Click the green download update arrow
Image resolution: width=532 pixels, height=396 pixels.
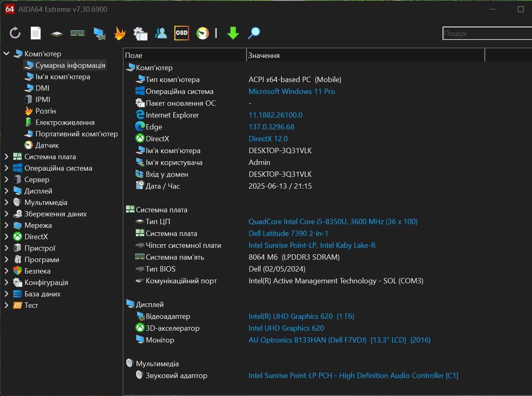(233, 33)
